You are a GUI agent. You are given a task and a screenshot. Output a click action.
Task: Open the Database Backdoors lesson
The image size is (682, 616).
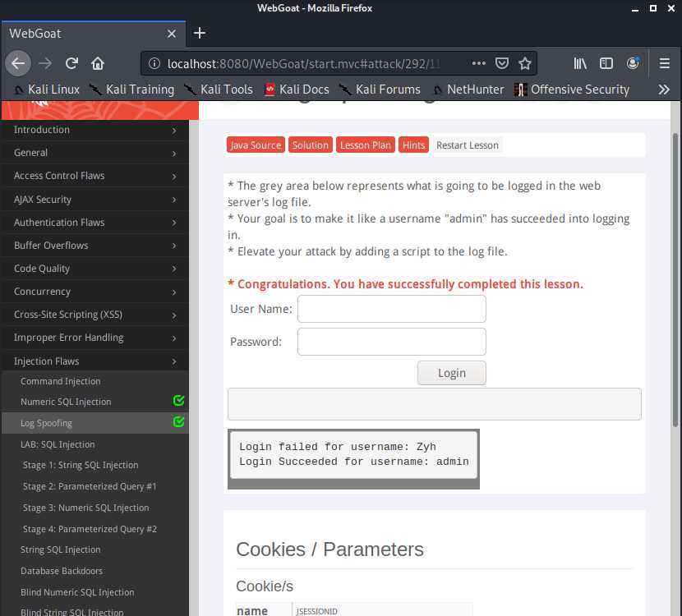point(62,571)
